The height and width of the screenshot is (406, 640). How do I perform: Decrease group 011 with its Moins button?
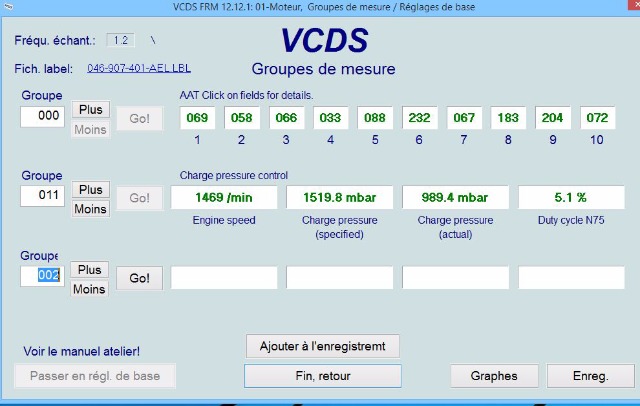[x=91, y=209]
